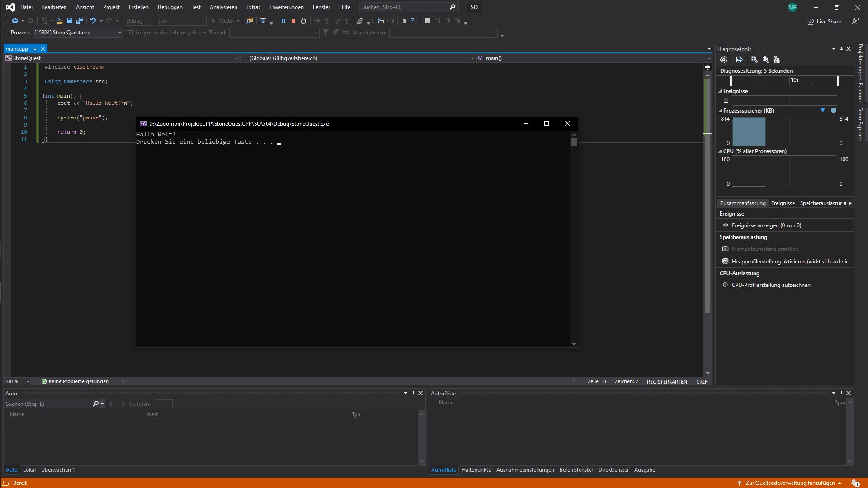
Task: Open the Debuggen menu
Action: point(170,7)
